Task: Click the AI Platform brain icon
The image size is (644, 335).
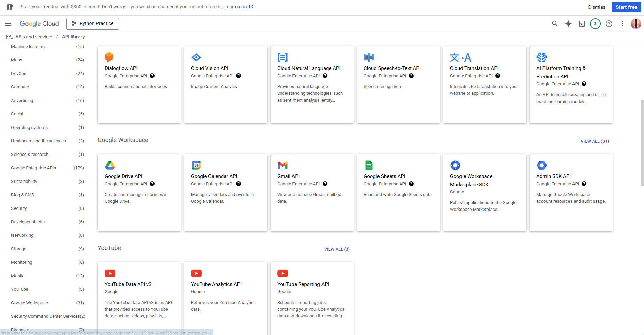Action: pyautogui.click(x=542, y=57)
